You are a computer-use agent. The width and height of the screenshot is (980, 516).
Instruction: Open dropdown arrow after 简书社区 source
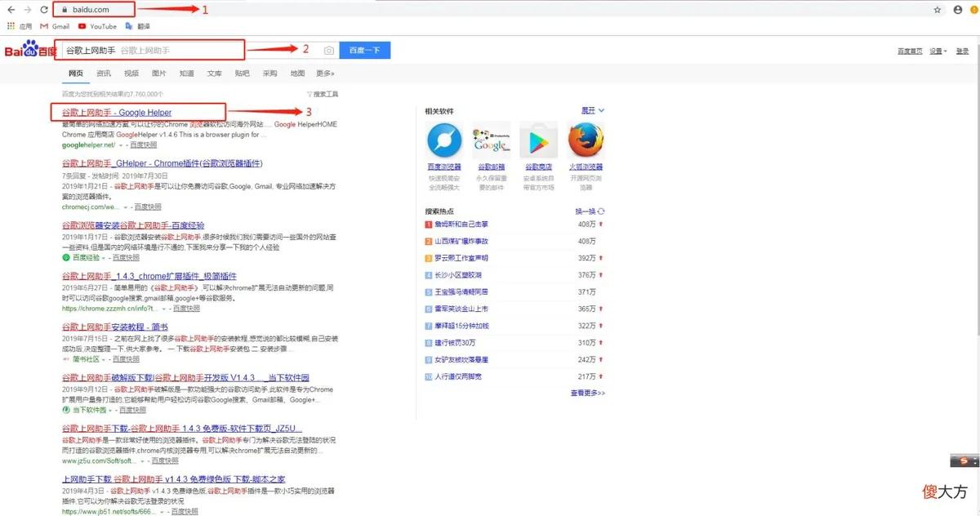[103, 358]
